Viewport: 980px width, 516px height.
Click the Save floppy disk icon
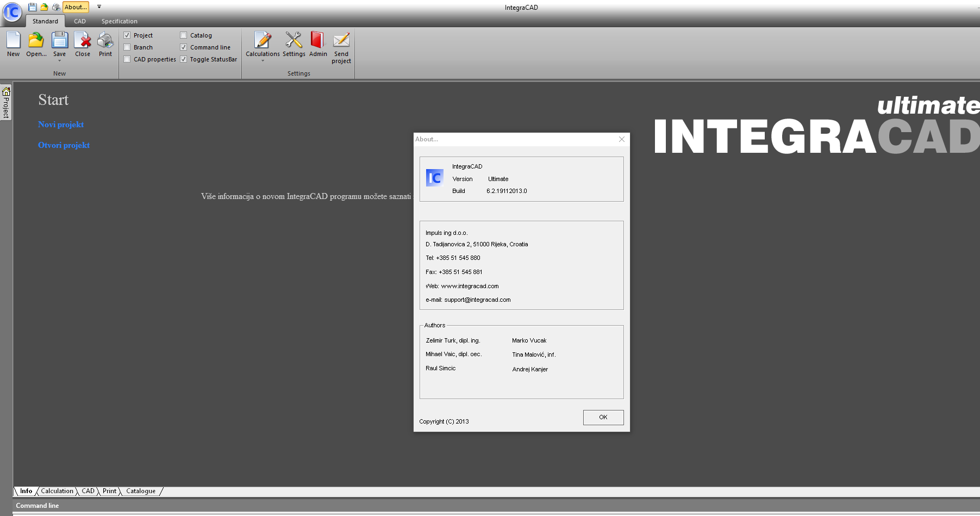click(60, 41)
